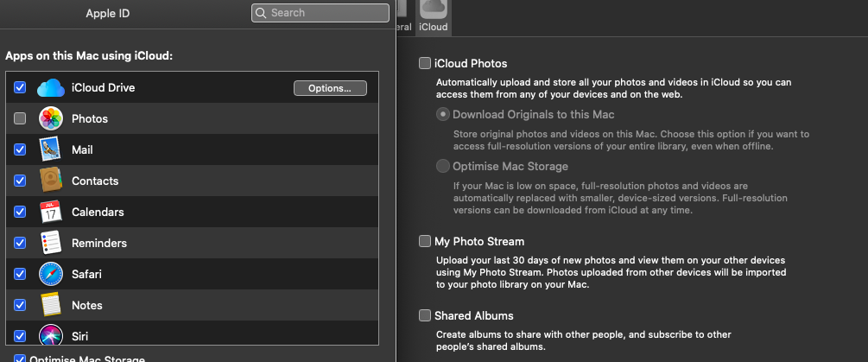Click the 'Shared Albums' heading text
Image resolution: width=868 pixels, height=362 pixels.
click(474, 315)
